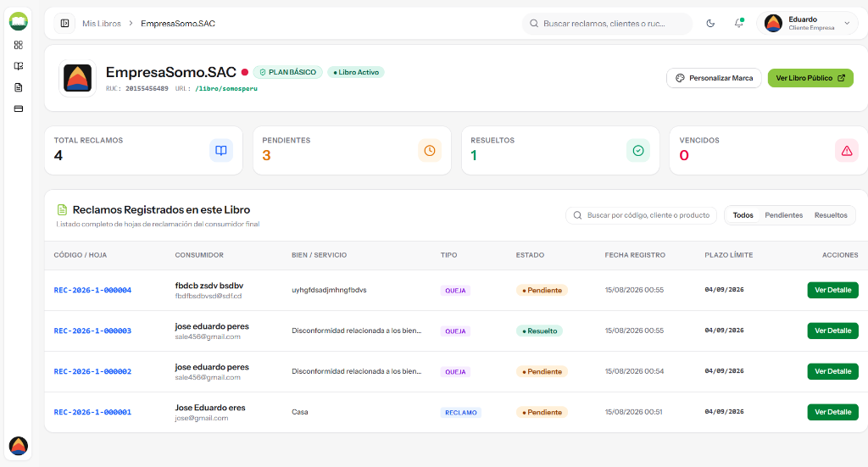Click the Resueltos checkmark icon
The height and width of the screenshot is (467, 868).
pyautogui.click(x=638, y=151)
